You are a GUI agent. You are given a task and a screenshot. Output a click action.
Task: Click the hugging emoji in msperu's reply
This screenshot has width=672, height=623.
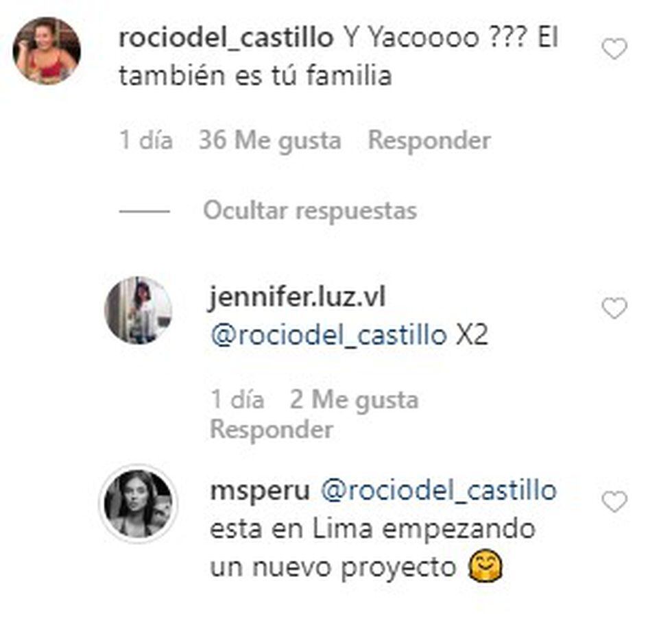pyautogui.click(x=485, y=566)
